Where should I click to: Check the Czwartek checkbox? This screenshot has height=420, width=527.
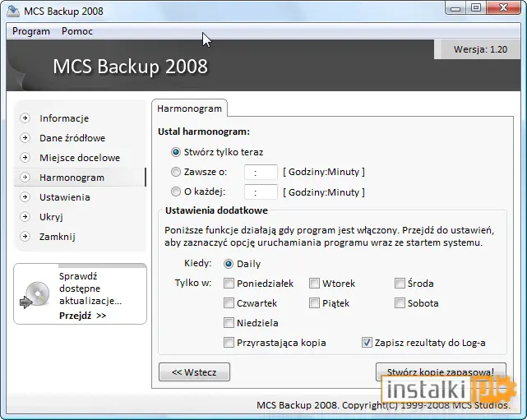229,303
